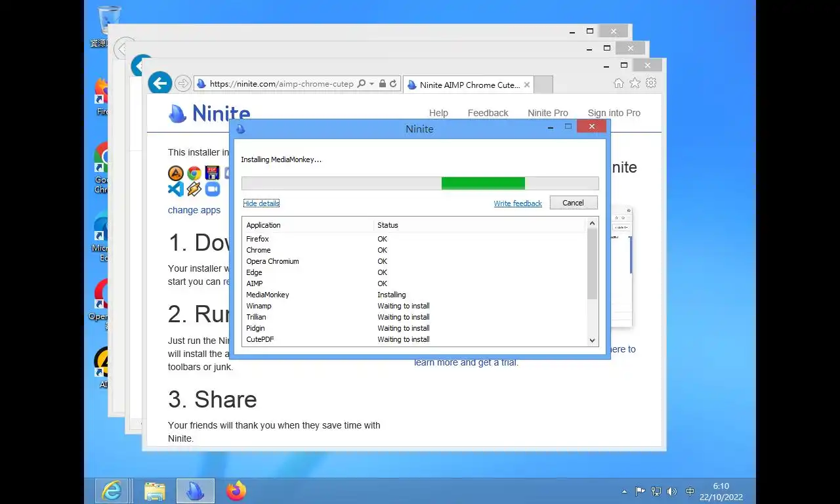Click the address bar URL field

[x=282, y=84]
